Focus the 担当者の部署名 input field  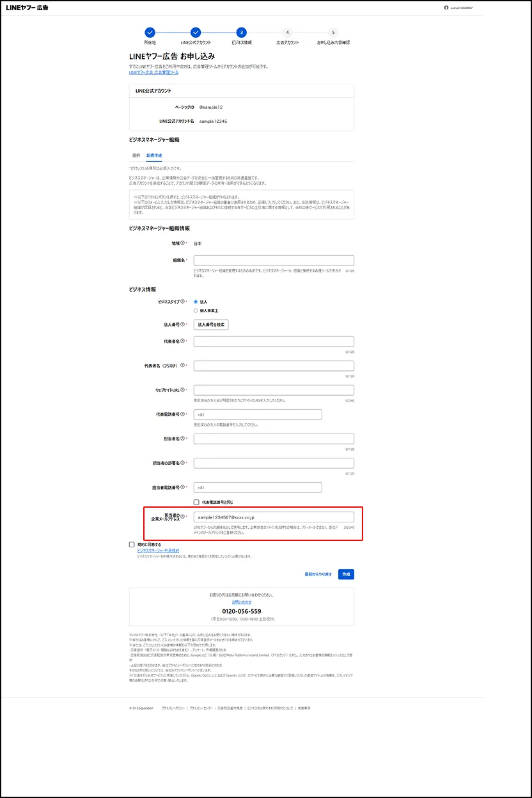click(274, 463)
